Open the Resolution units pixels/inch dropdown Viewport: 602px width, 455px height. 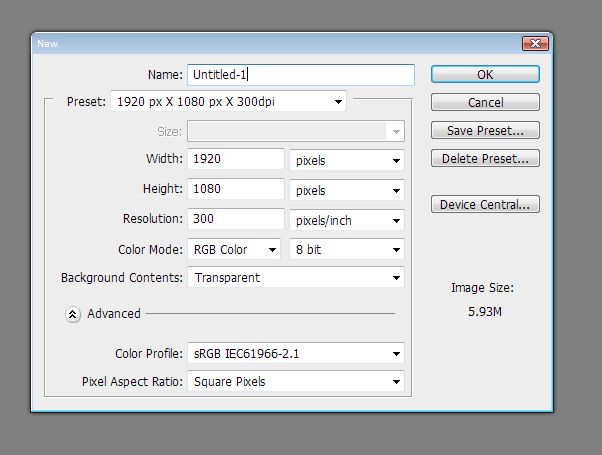tap(347, 220)
